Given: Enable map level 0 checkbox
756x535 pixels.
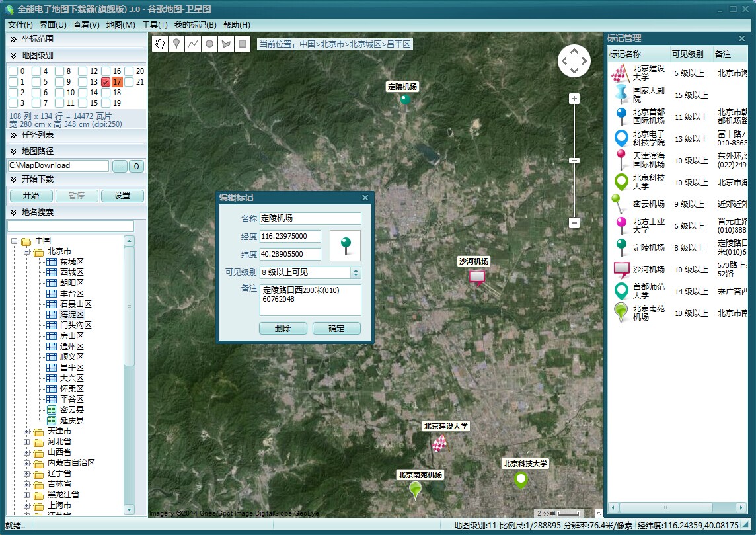Looking at the screenshot, I should [x=13, y=71].
